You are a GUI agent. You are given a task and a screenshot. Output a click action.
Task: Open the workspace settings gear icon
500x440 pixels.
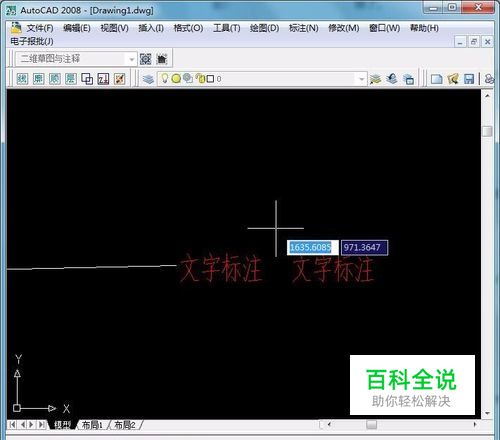pyautogui.click(x=145, y=59)
